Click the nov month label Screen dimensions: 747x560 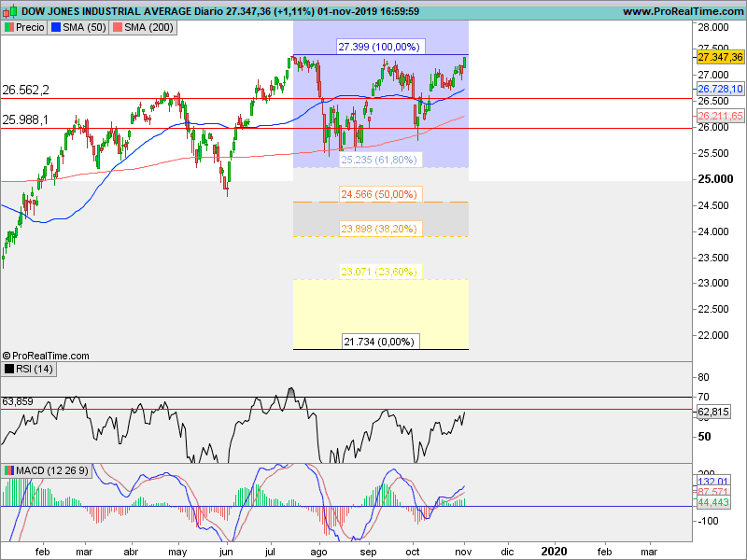coord(463,552)
